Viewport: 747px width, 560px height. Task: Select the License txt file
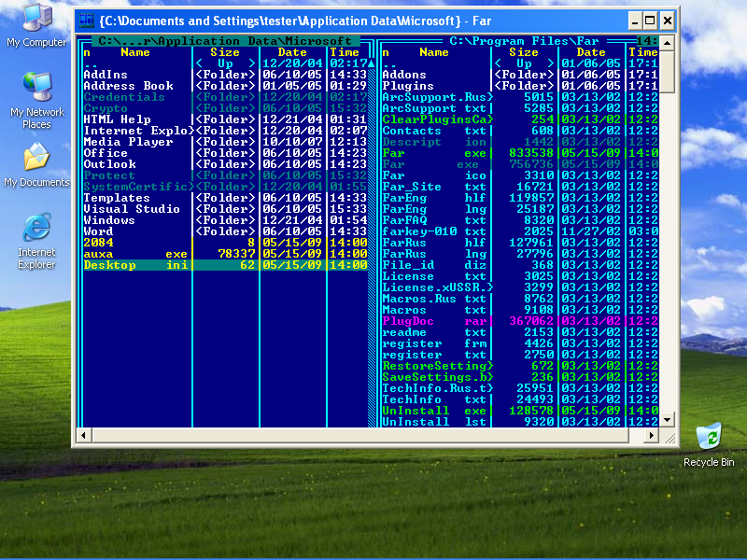click(520, 276)
